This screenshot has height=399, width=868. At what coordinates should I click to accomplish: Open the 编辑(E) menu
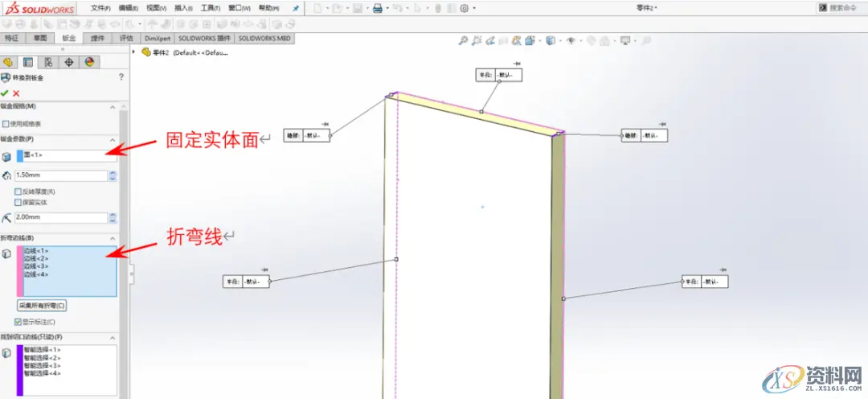pyautogui.click(x=129, y=8)
